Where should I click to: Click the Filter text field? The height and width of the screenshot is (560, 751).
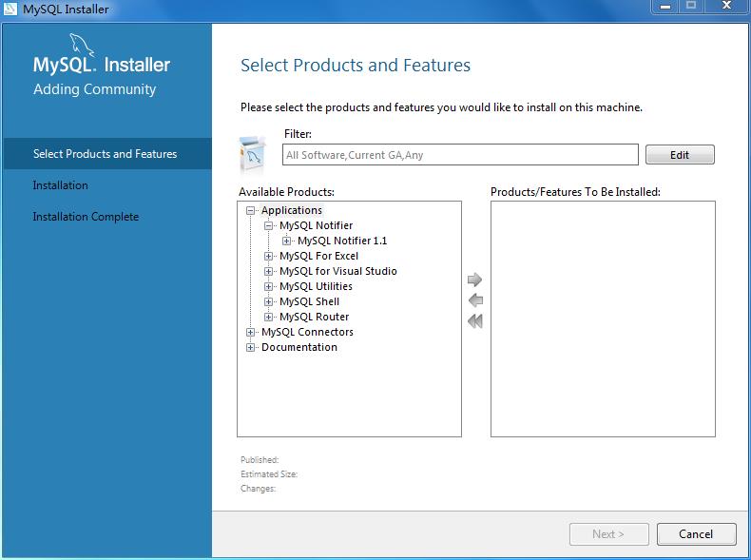[460, 155]
